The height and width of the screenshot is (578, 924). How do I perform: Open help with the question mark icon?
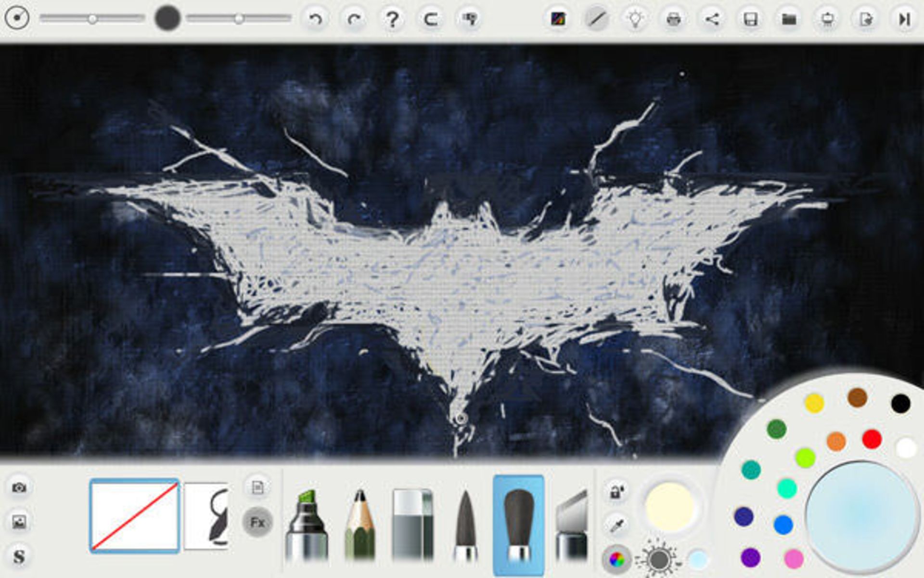click(392, 19)
